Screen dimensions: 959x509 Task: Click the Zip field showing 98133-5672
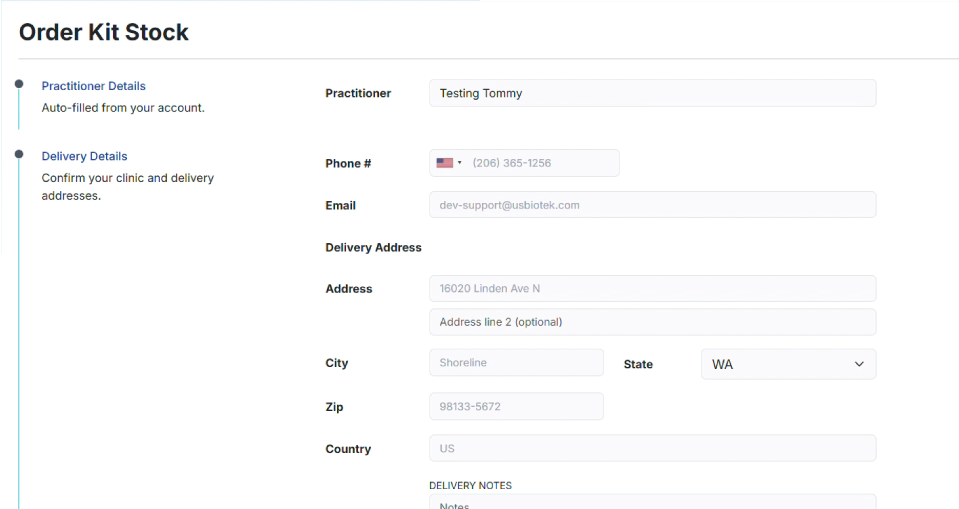pos(516,406)
